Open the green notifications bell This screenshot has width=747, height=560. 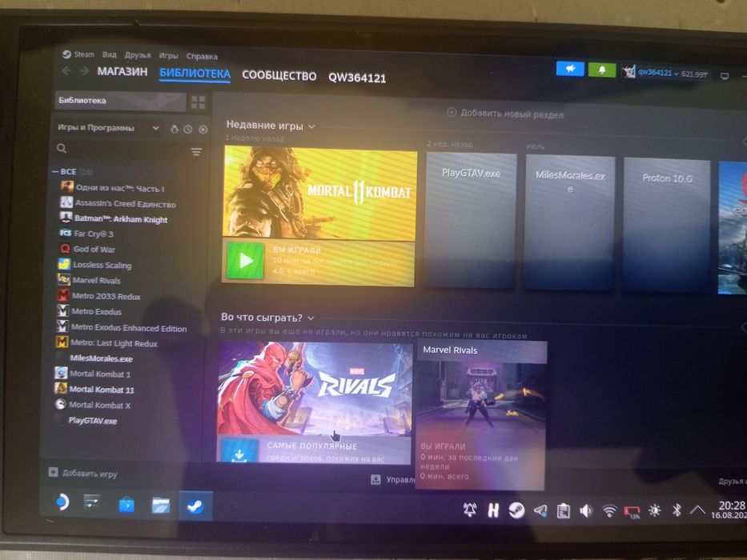602,70
